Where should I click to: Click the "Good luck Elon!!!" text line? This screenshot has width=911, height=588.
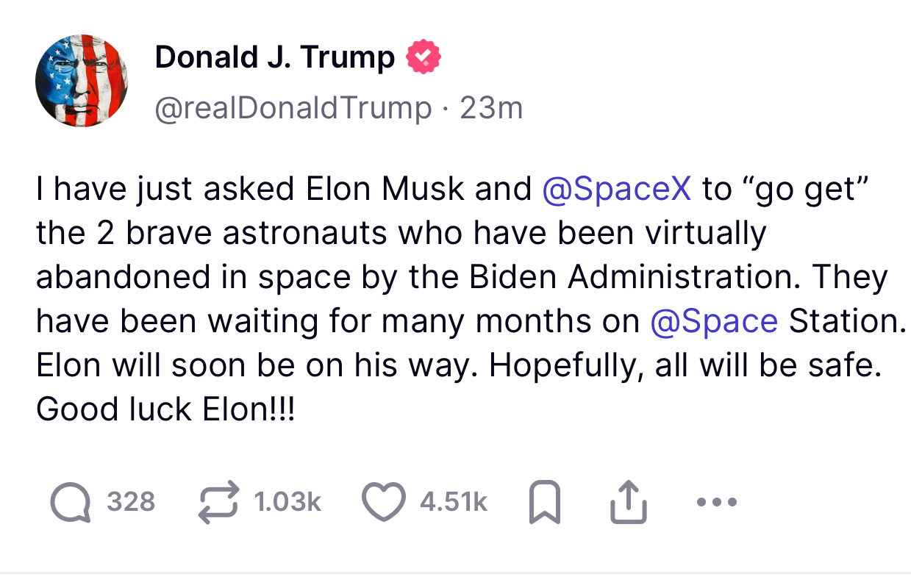tap(165, 409)
